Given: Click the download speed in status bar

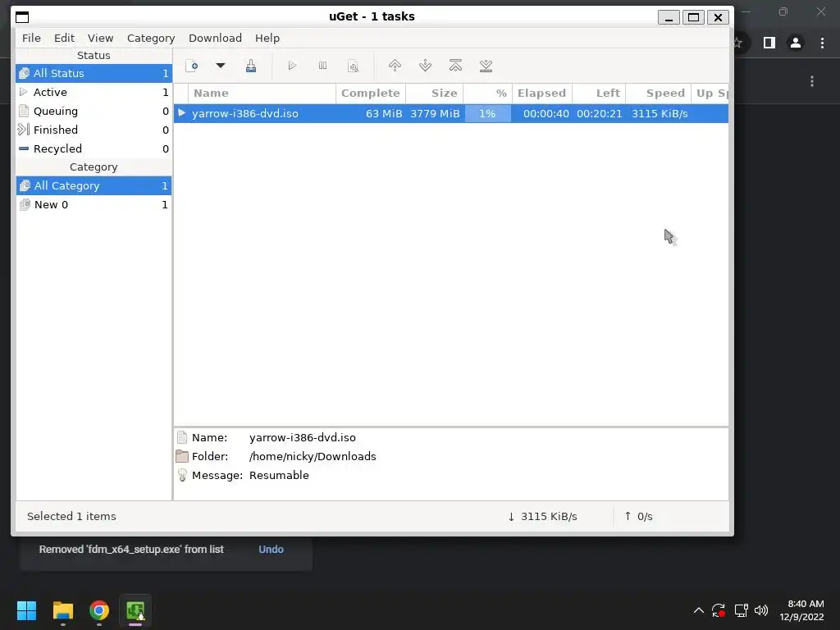Looking at the screenshot, I should coord(542,517).
